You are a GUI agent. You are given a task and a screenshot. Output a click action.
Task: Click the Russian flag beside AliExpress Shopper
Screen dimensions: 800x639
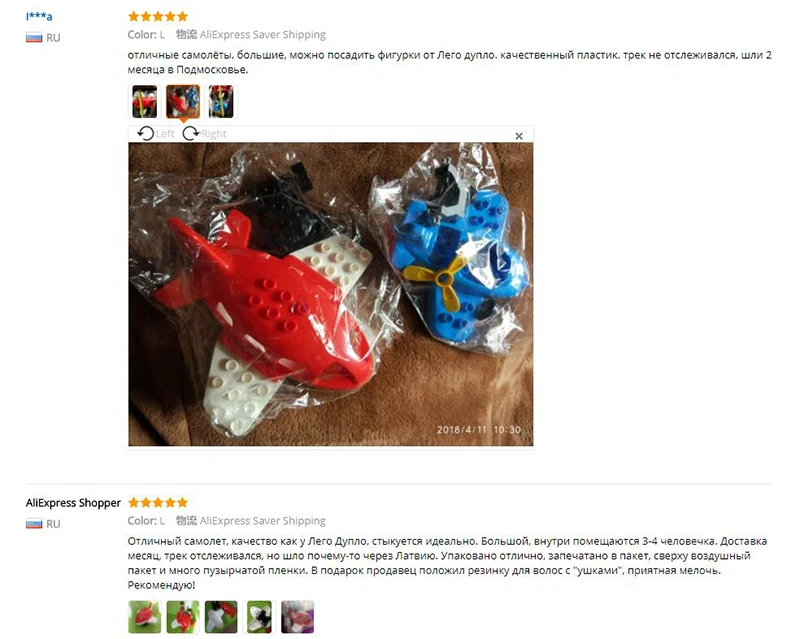34,524
